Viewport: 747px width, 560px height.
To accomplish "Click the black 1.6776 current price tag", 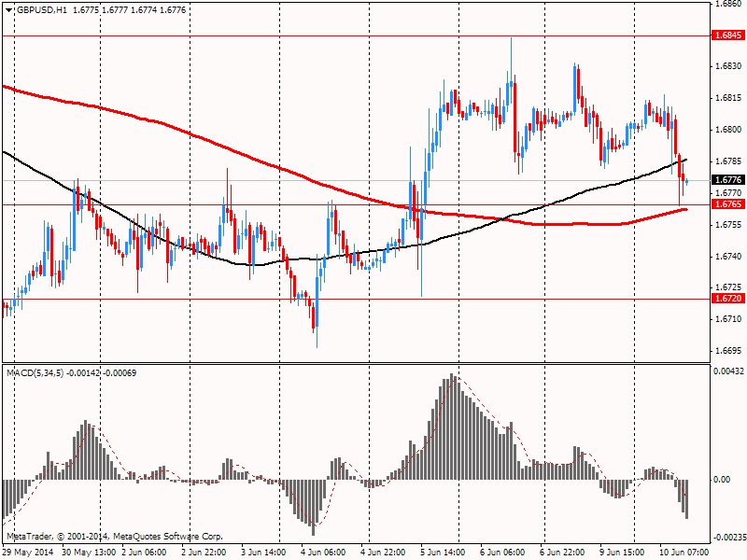I will tap(727, 180).
